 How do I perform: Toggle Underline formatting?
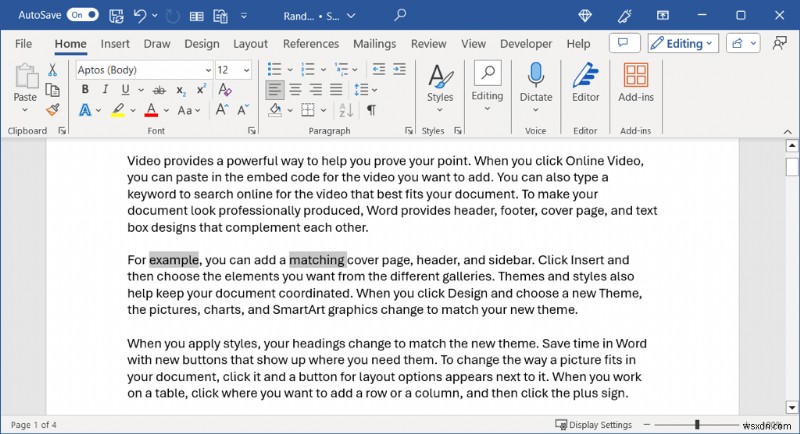coord(125,90)
